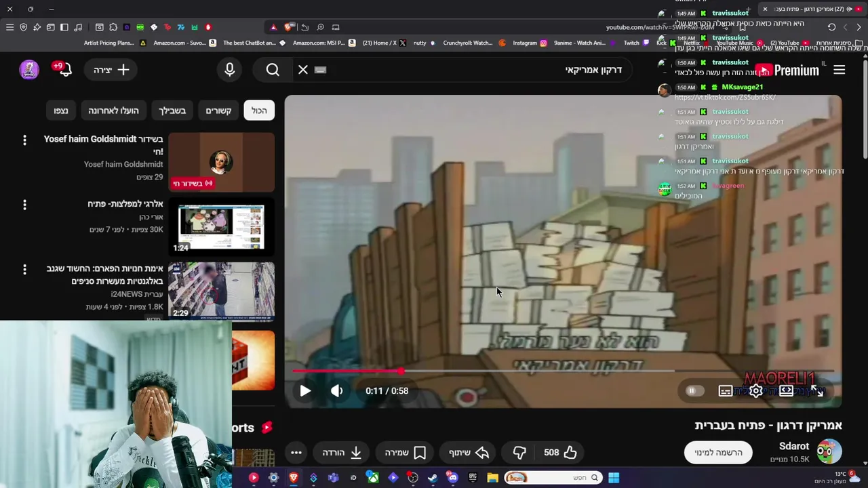Open the Twitch bookmark
This screenshot has width=868, height=488.
tap(636, 43)
